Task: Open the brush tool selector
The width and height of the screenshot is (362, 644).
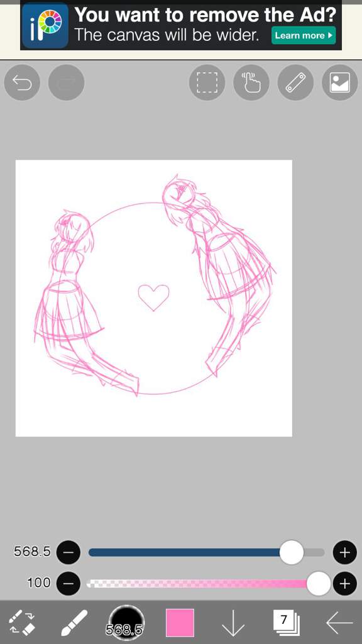Action: (74, 622)
